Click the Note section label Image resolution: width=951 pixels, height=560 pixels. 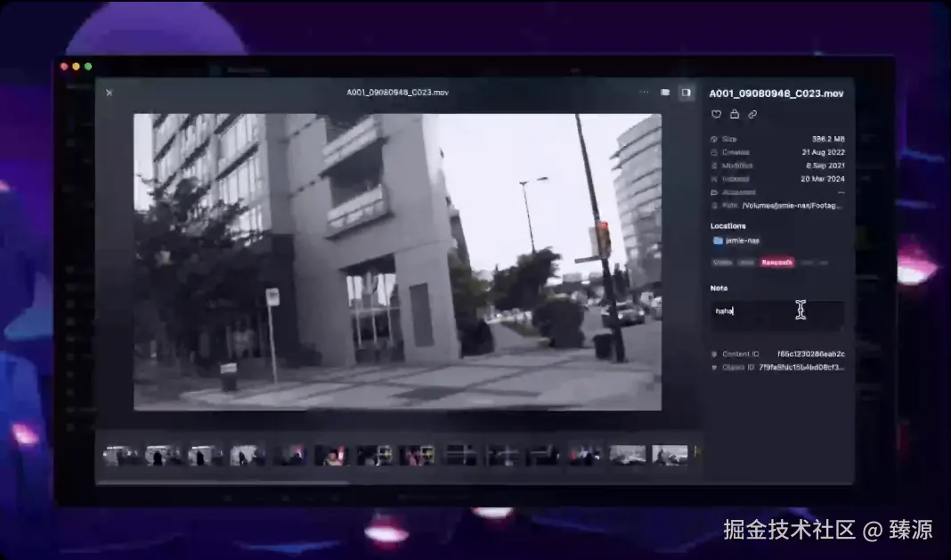(x=719, y=288)
